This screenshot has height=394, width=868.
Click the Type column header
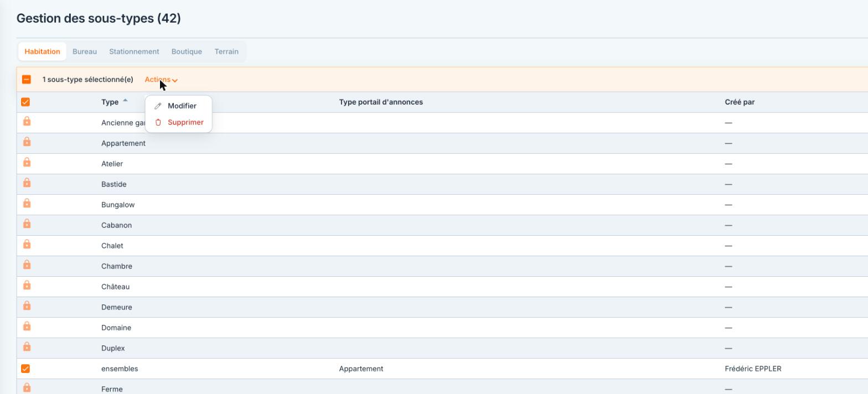point(110,102)
